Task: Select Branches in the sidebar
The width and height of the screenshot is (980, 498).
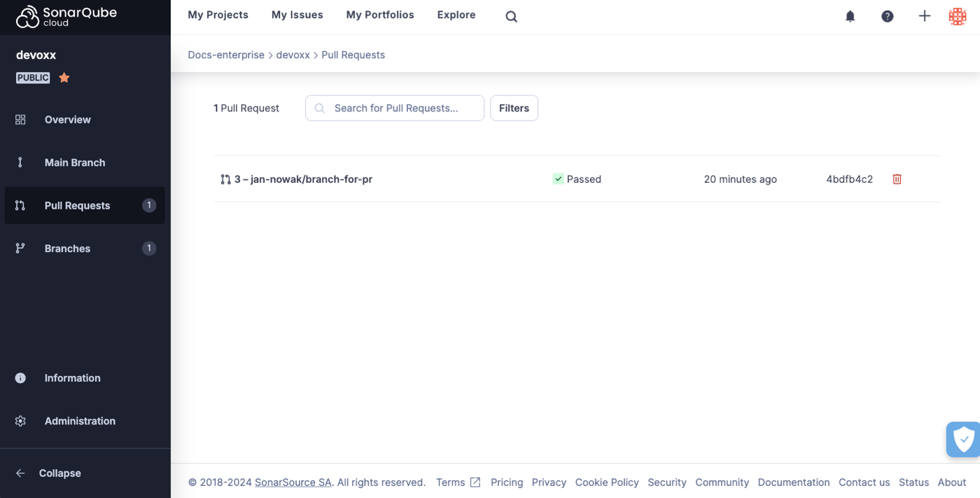Action: coord(67,248)
